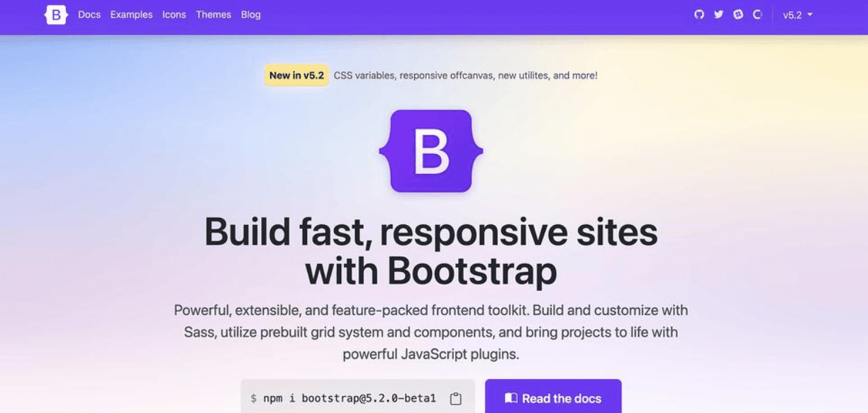Viewport: 868px width, 413px height.
Task: Open the Slack icon link
Action: click(738, 14)
